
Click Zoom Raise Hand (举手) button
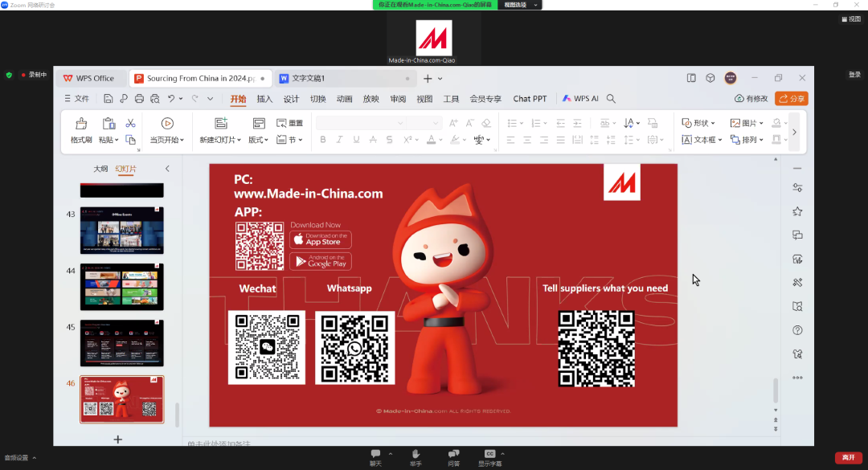click(x=416, y=458)
